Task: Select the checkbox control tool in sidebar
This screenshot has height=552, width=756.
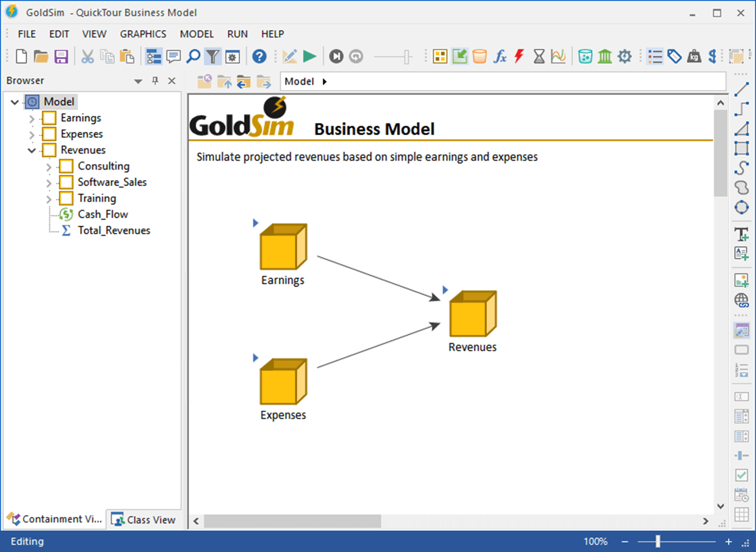Action: (x=741, y=475)
